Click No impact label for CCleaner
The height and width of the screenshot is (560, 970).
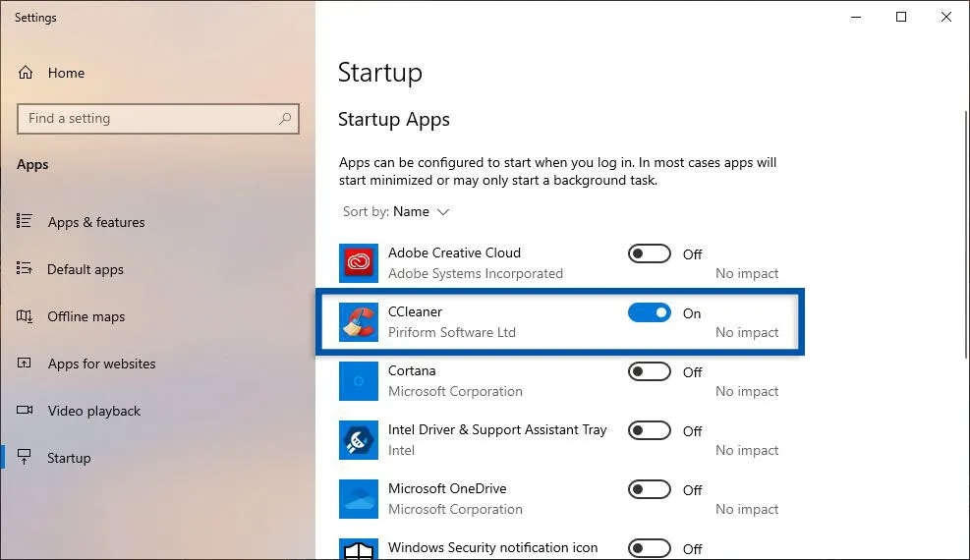(747, 332)
